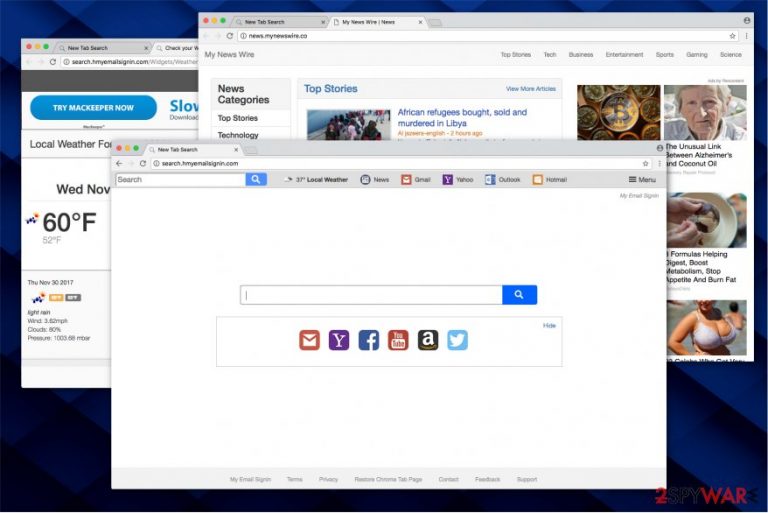This screenshot has height=513, width=768.
Task: Open Chrome menu dots in news window
Action: click(x=746, y=36)
